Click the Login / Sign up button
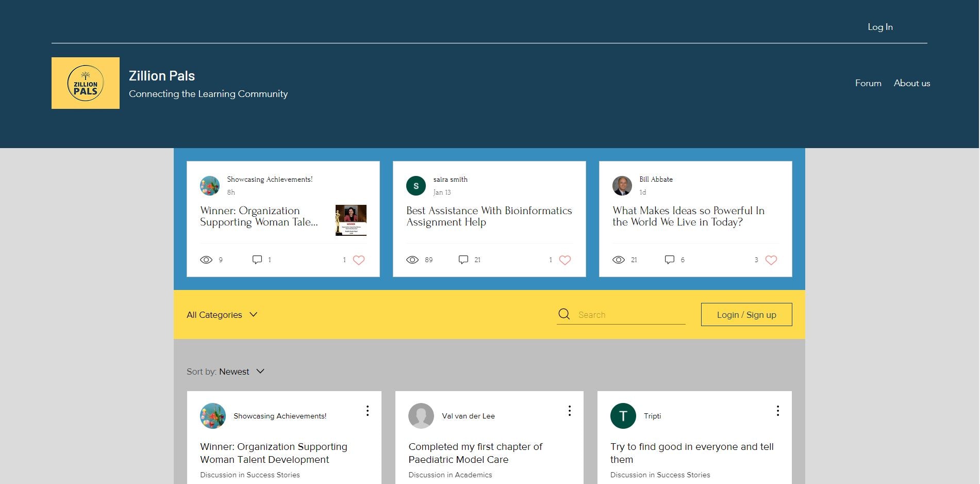 (746, 315)
